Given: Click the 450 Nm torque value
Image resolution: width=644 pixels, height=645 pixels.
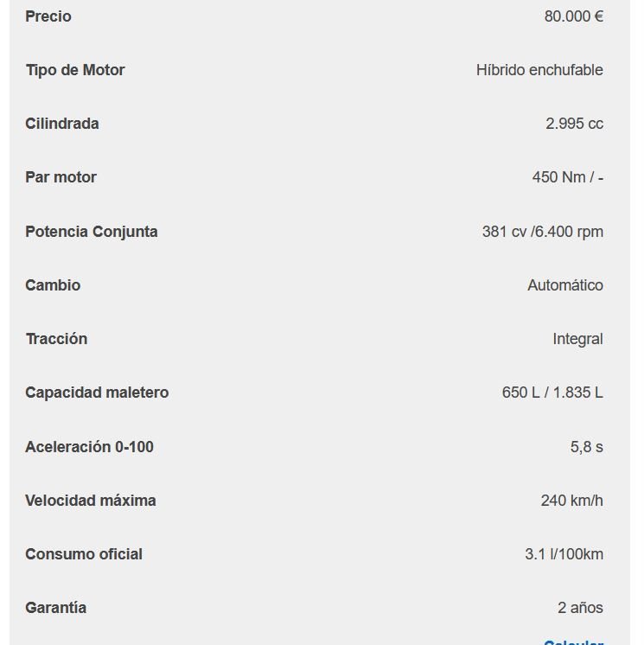Looking at the screenshot, I should [568, 177].
